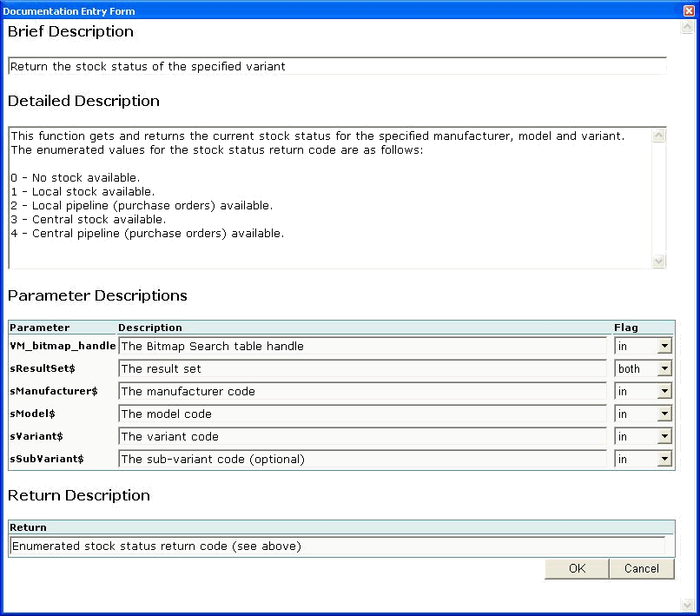Click inside the Detailed Description text area
The image size is (700, 616).
pos(330,198)
